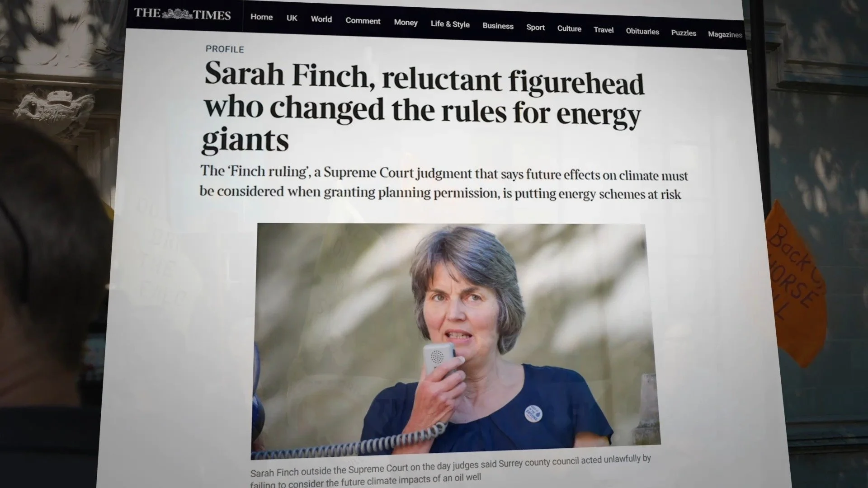Viewport: 868px width, 488px height.
Task: Click The Times logo
Action: coord(182,14)
